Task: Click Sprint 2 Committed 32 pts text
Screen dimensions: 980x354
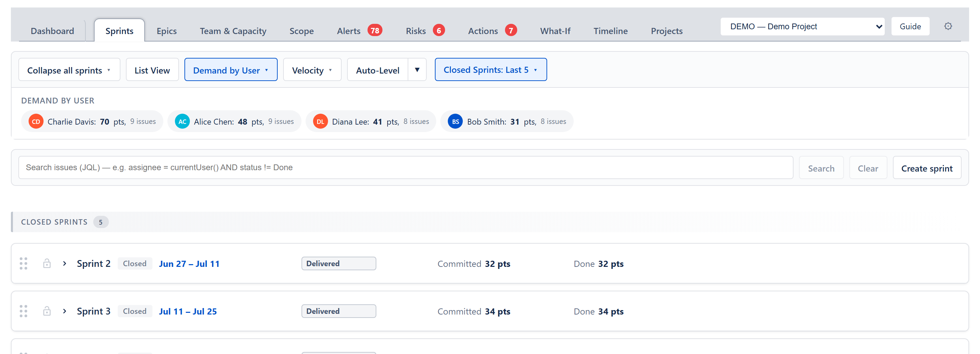Action: coord(474,263)
